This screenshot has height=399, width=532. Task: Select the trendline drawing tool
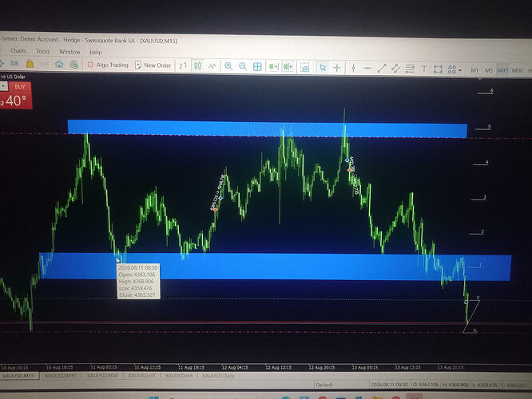(x=382, y=69)
